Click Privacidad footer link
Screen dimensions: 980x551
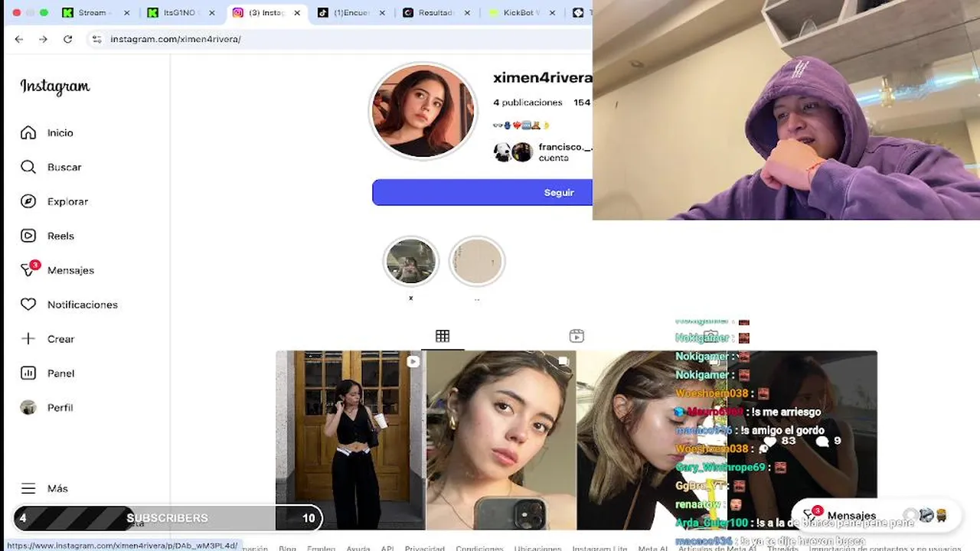[424, 548]
